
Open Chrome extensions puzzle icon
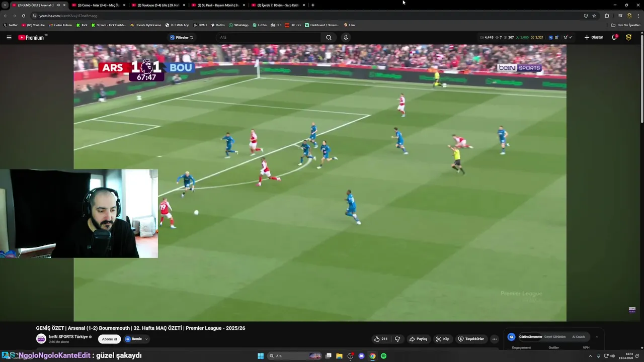coord(607,16)
